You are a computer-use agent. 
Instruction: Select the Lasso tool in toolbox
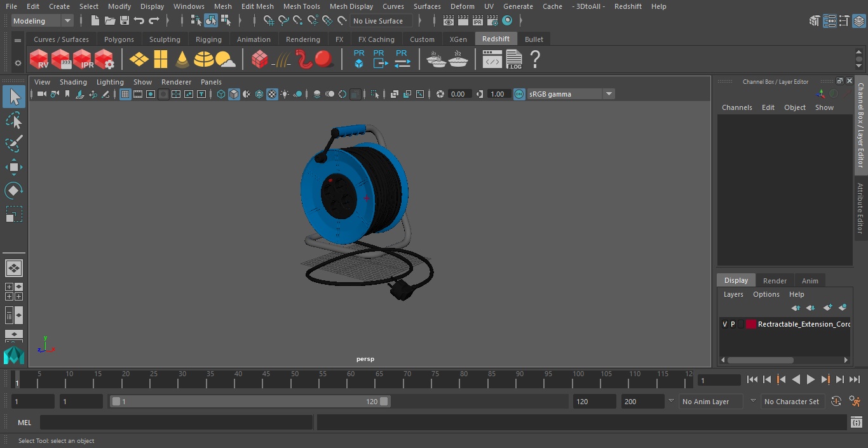point(14,121)
